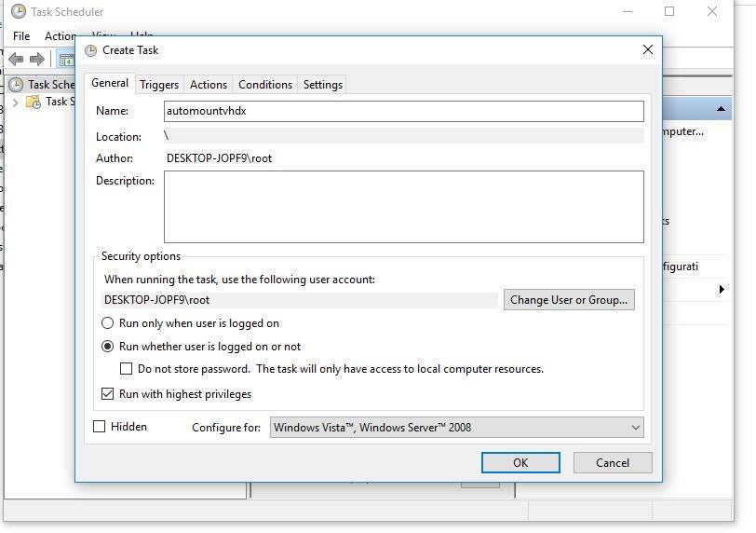Click the Create Task dialog clock icon
Image resolution: width=756 pixels, height=533 pixels.
pyautogui.click(x=91, y=50)
